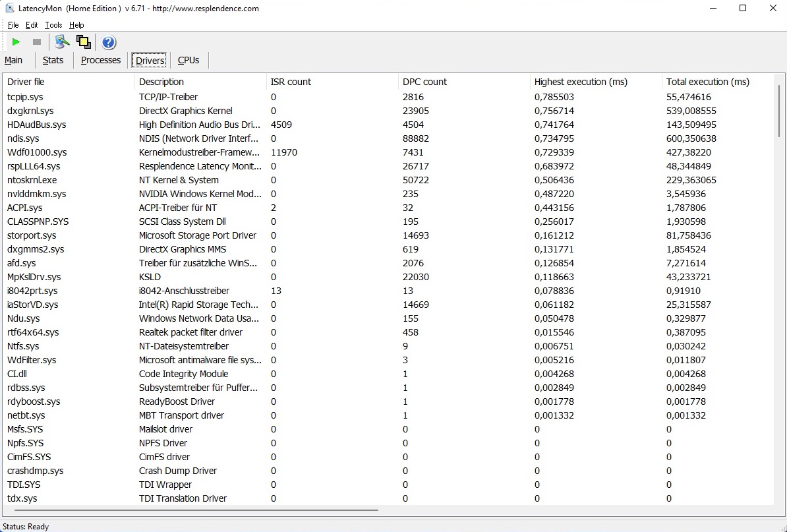Click CLASSPNP.SYS in the driver list

pyautogui.click(x=389, y=222)
